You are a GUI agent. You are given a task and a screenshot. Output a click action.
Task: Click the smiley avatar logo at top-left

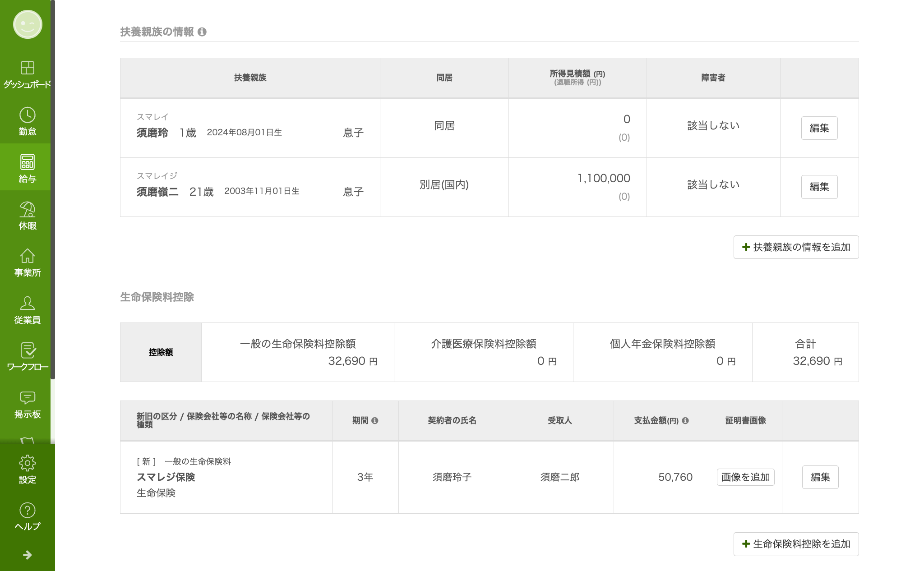click(28, 24)
